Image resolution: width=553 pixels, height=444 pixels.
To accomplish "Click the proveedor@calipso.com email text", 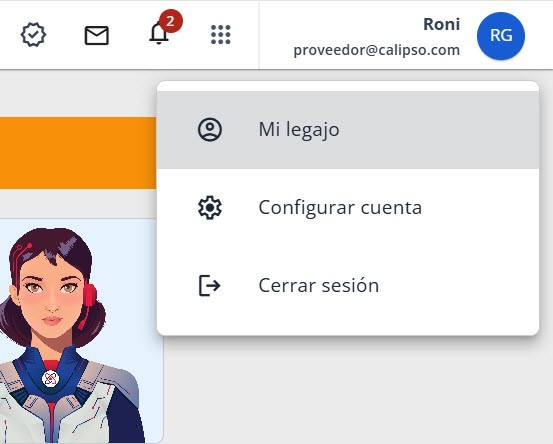I will (377, 50).
